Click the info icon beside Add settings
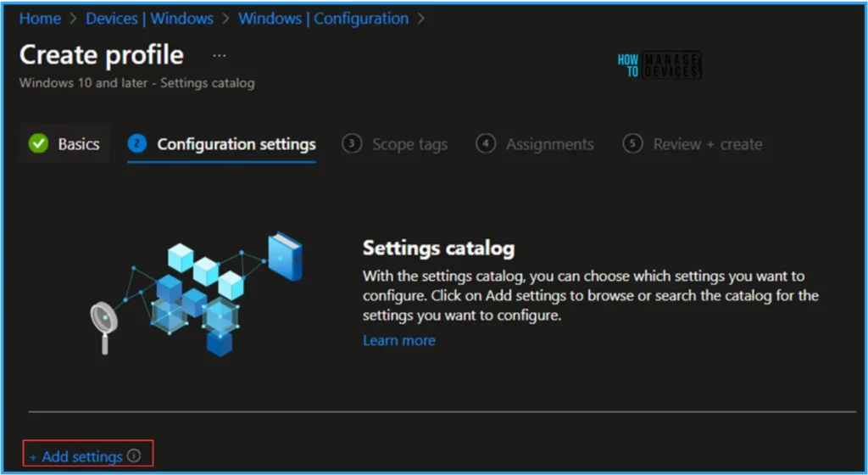Viewport: 868px width, 475px height. (x=134, y=456)
